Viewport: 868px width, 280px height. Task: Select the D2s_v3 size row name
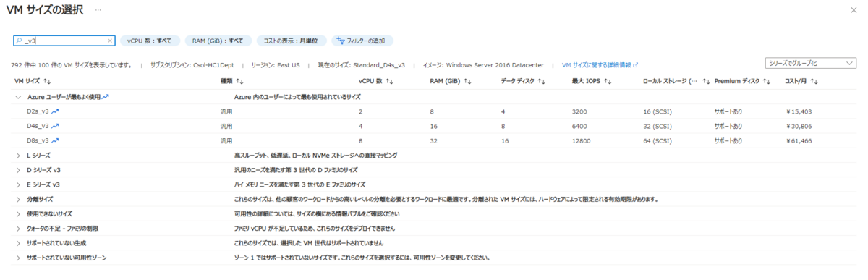(x=38, y=111)
